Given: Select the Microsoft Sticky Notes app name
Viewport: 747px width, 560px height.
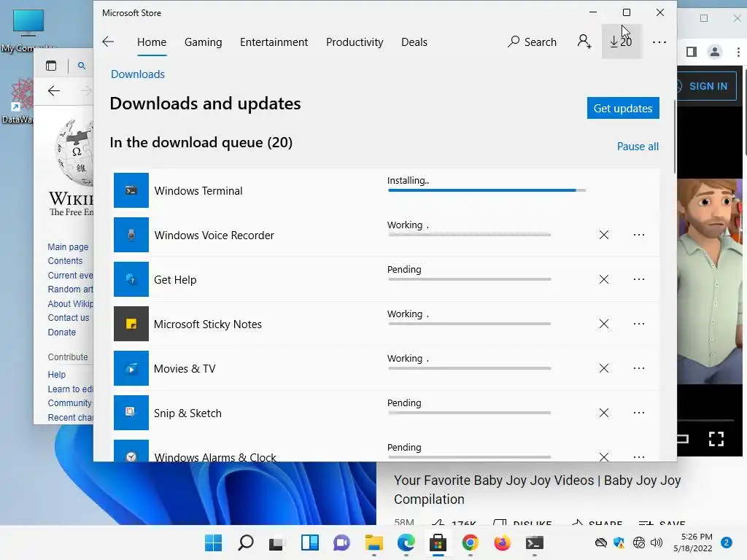Looking at the screenshot, I should (x=208, y=324).
